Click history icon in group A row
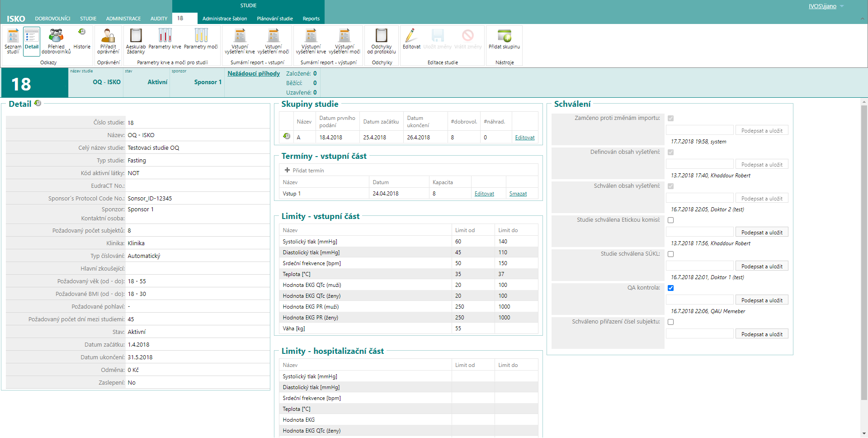868x438 pixels. [287, 136]
